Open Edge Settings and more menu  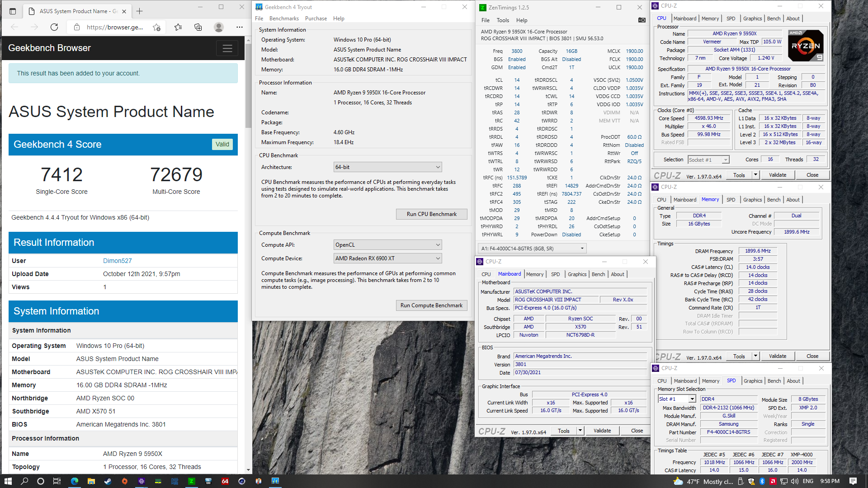240,27
